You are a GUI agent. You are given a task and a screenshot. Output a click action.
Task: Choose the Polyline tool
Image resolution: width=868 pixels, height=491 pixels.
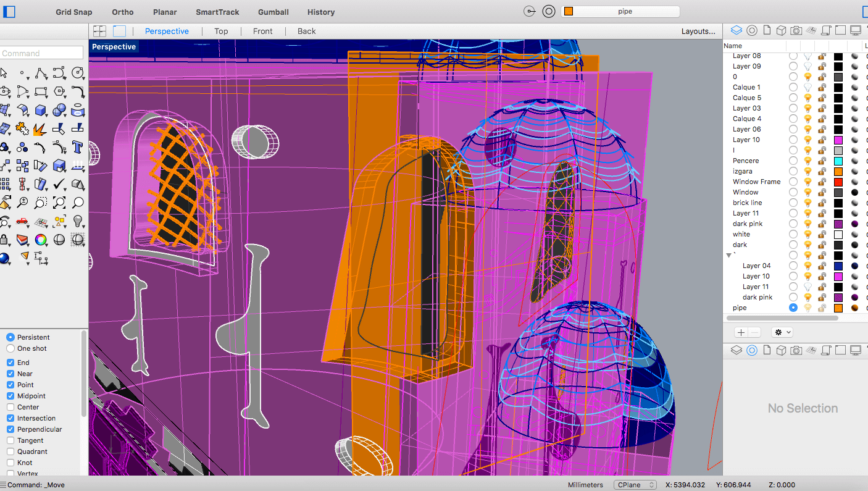pyautogui.click(x=40, y=73)
